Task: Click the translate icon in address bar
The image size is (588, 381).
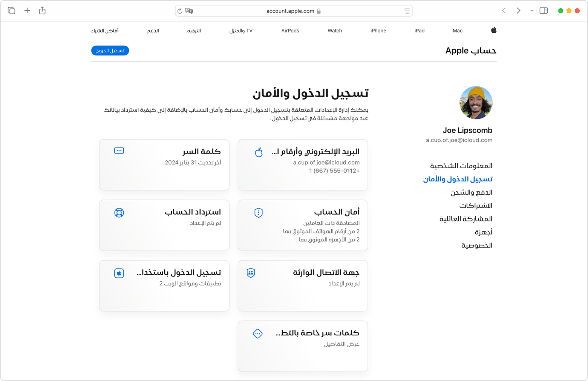Action: pyautogui.click(x=189, y=11)
